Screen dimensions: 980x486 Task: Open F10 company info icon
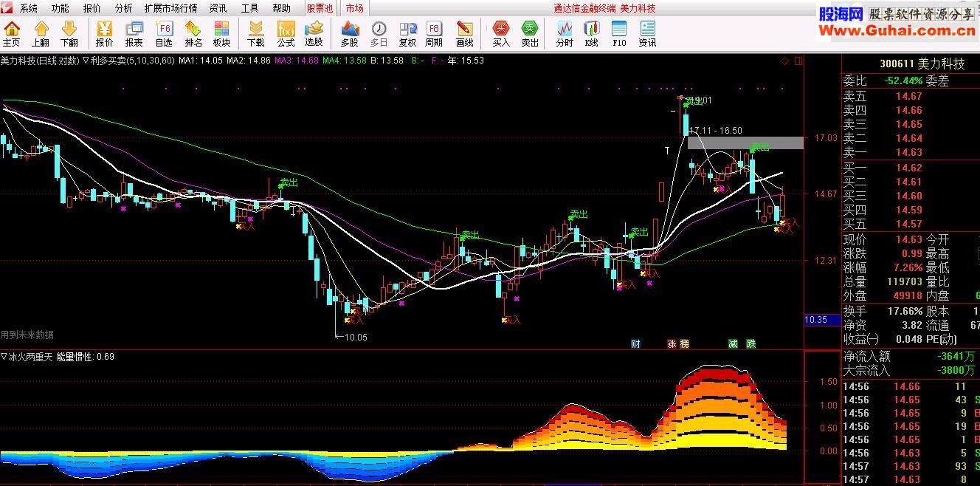pos(619,34)
